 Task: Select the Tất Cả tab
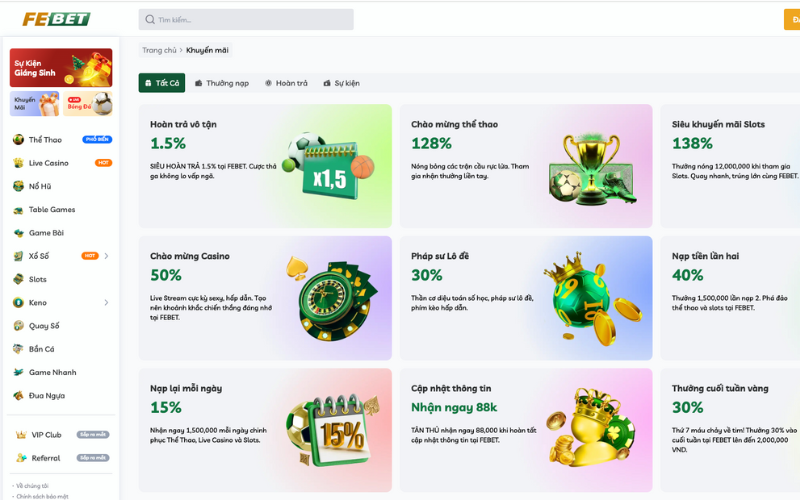pyautogui.click(x=162, y=83)
